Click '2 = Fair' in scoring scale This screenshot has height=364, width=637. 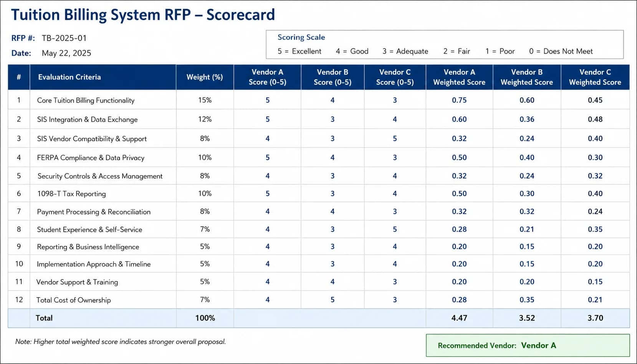pos(457,51)
